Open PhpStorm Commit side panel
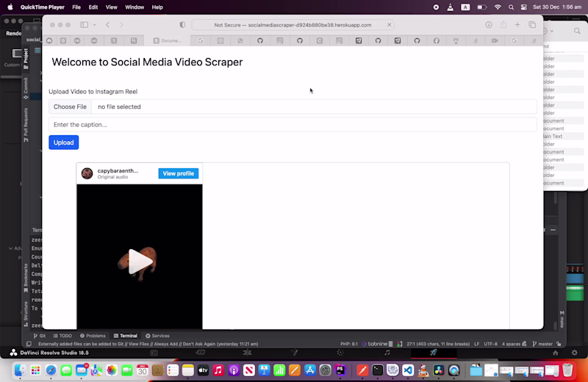 click(x=26, y=88)
